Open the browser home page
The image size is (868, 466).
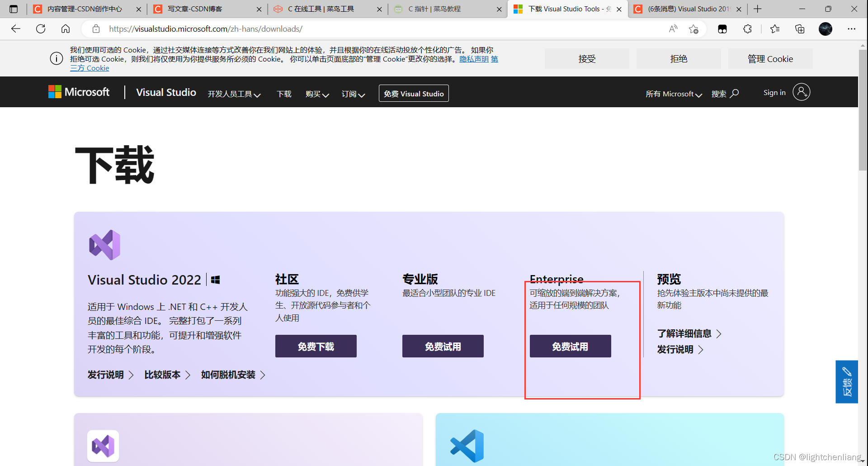click(x=66, y=29)
